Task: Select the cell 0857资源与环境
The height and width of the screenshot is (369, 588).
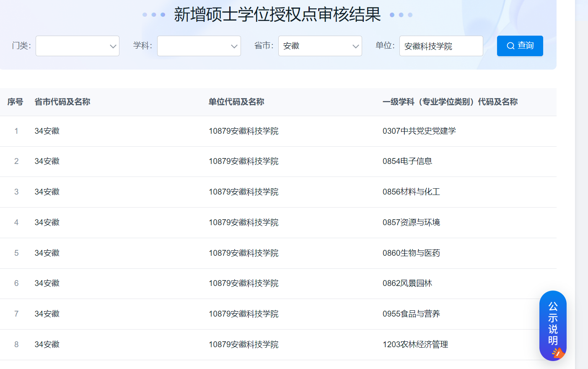Action: (x=411, y=222)
